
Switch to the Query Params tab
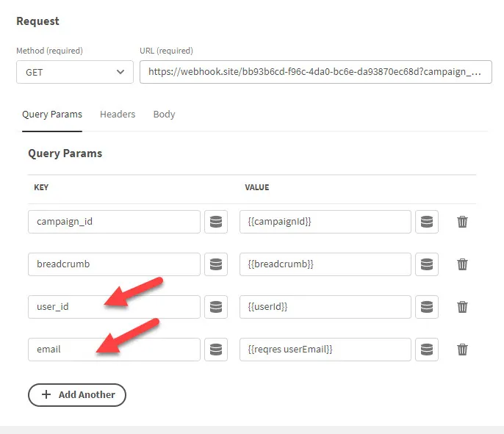pyautogui.click(x=52, y=115)
